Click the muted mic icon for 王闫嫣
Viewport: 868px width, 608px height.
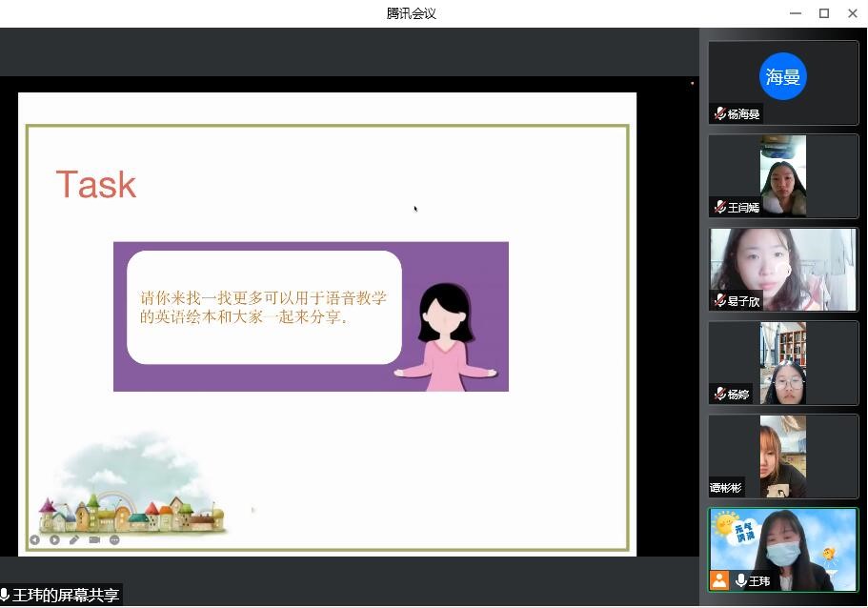(719, 207)
